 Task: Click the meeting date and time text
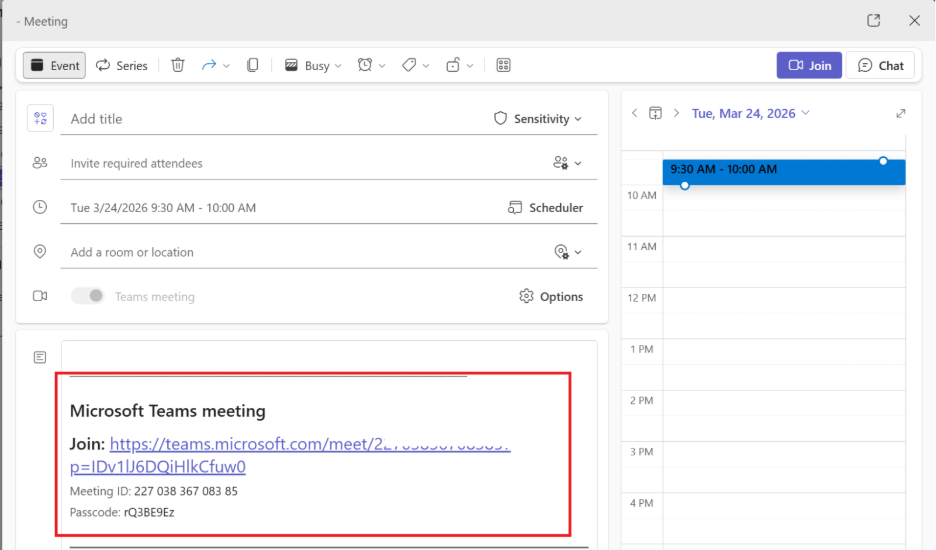point(163,208)
